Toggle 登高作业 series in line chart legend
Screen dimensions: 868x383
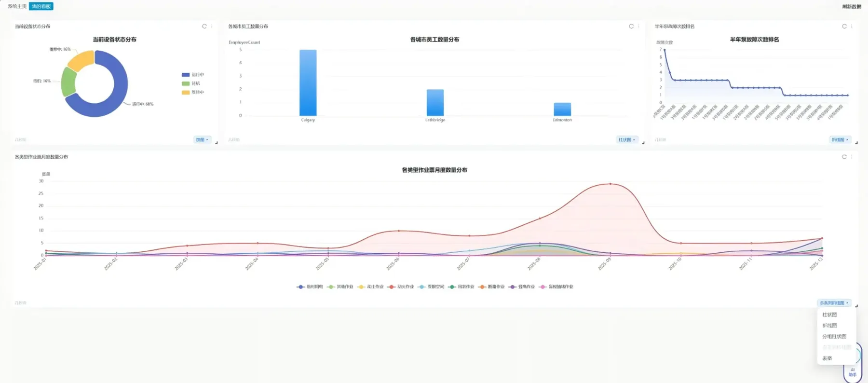pos(522,287)
